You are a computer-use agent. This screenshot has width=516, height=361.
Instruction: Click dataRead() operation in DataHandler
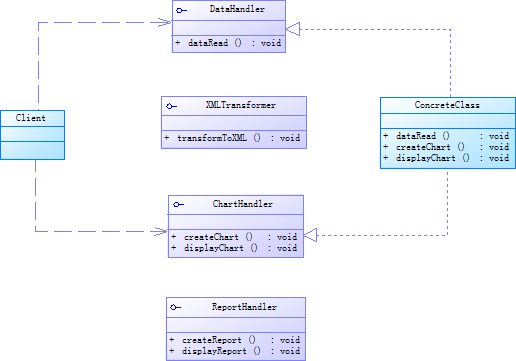pos(229,43)
